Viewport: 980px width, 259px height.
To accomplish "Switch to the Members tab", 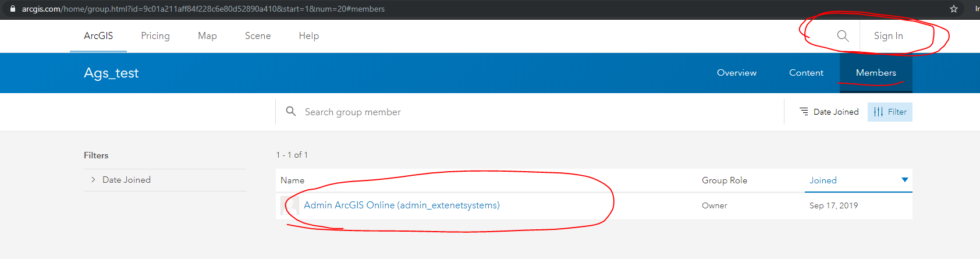I will [x=876, y=73].
